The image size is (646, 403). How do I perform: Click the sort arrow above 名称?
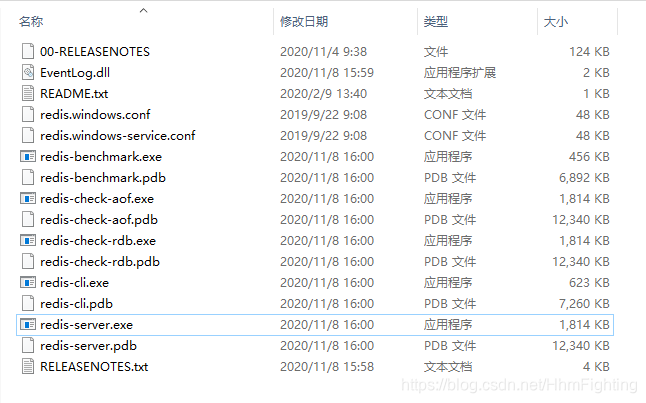coord(143,10)
